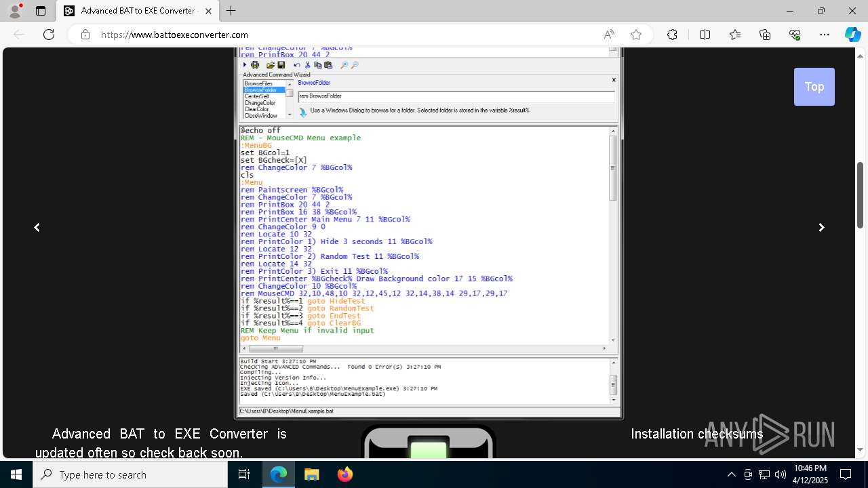Image resolution: width=868 pixels, height=488 pixels.
Task: Open the Windows Start menu
Action: click(x=16, y=474)
